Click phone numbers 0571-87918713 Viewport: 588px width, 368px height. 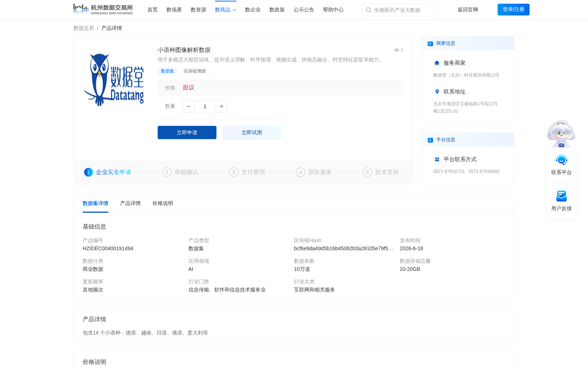click(x=449, y=171)
